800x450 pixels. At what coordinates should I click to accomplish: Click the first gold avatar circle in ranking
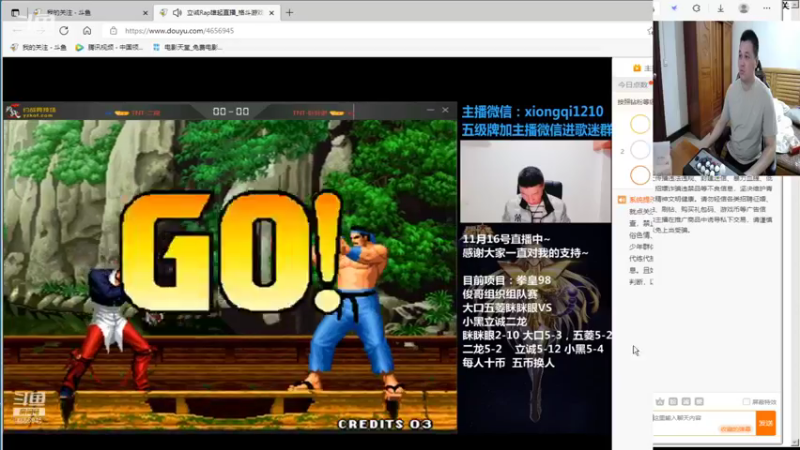pyautogui.click(x=640, y=124)
